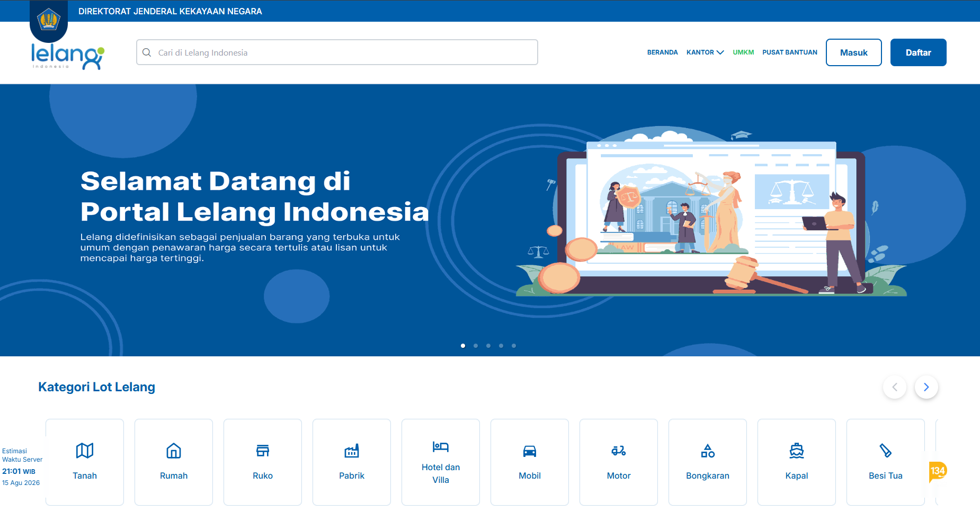This screenshot has width=980, height=521.
Task: Open the Pabrik category factory icon
Action: click(352, 451)
